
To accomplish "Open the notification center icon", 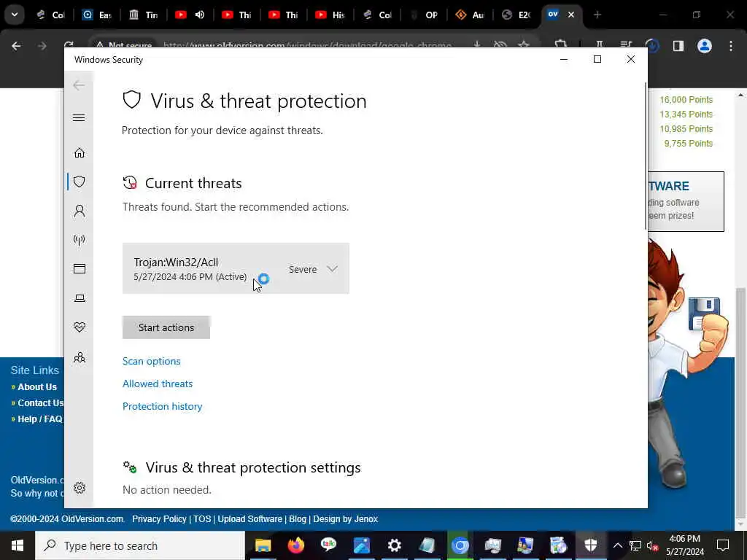I will coord(723,545).
